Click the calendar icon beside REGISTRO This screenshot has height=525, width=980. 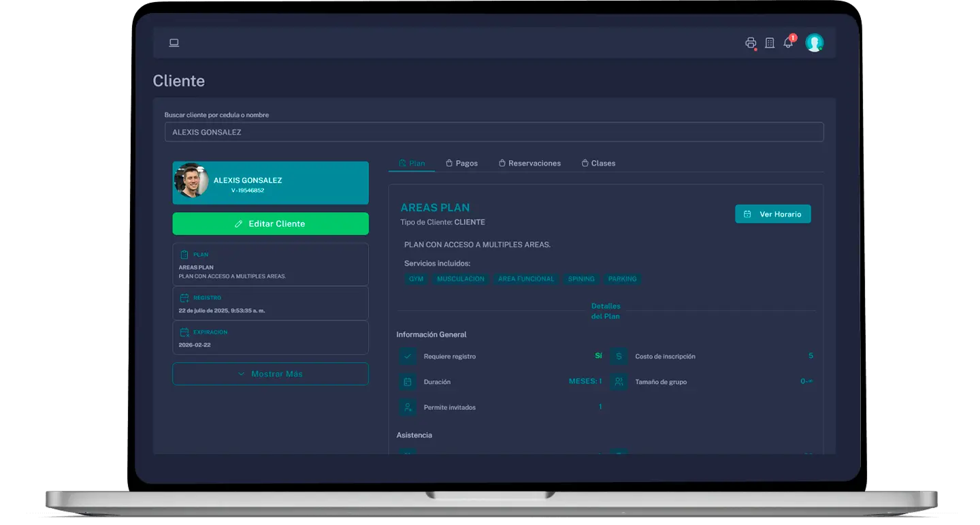184,298
